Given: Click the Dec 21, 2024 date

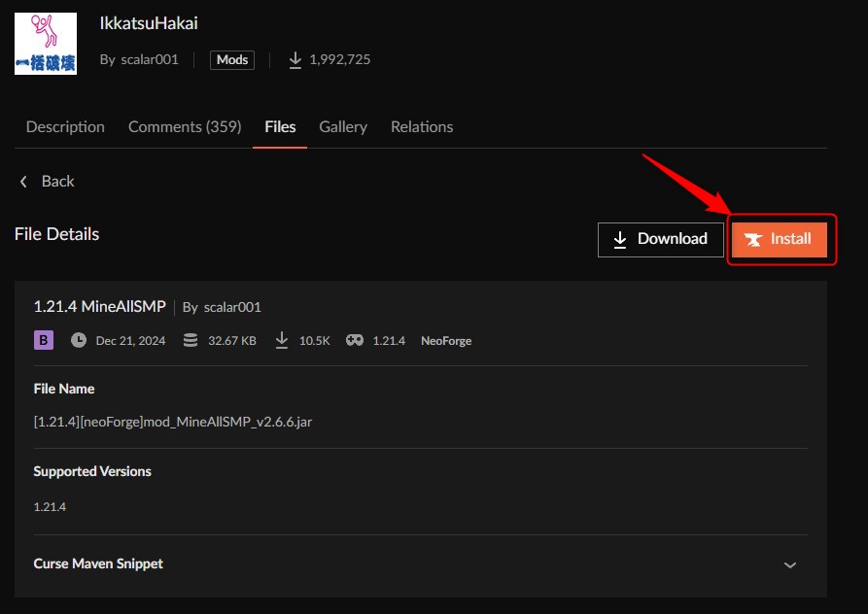Looking at the screenshot, I should pyautogui.click(x=130, y=341).
